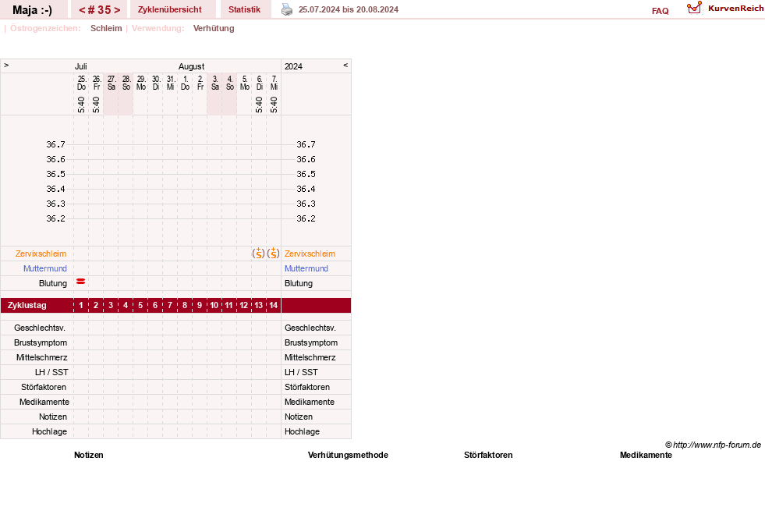This screenshot has height=532, width=765.
Task: Open the FAQ link
Action: [x=660, y=11]
